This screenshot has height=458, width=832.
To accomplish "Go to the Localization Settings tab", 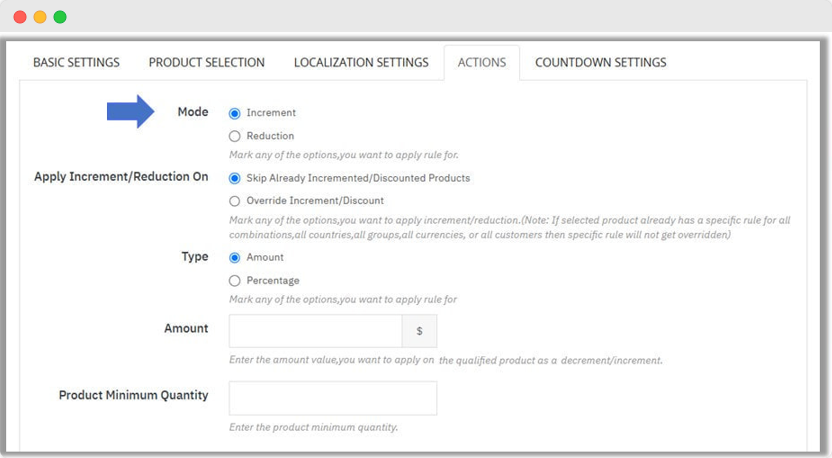I will [x=361, y=63].
